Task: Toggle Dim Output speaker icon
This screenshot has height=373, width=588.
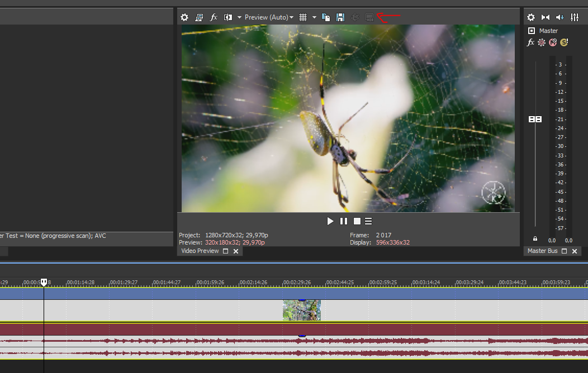Action: [560, 17]
